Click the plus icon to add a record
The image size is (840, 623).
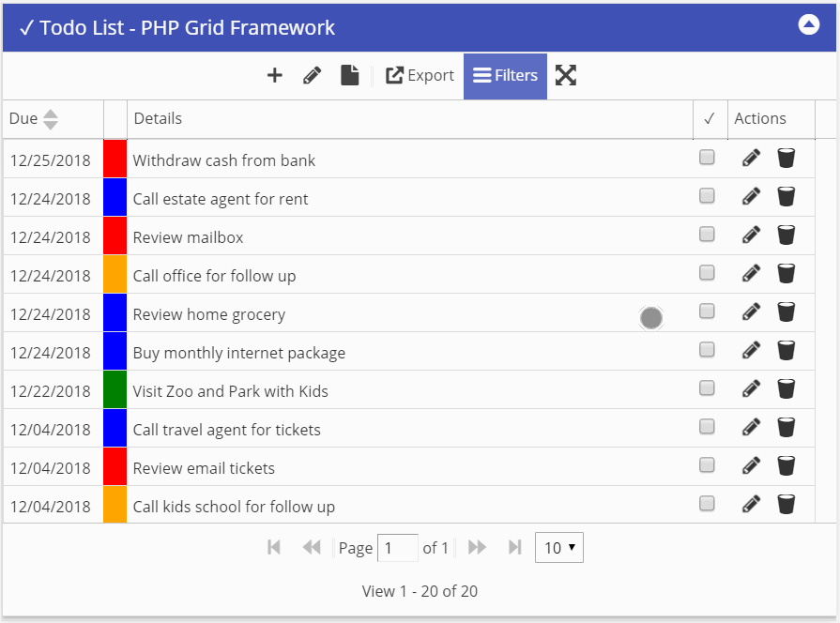point(274,76)
